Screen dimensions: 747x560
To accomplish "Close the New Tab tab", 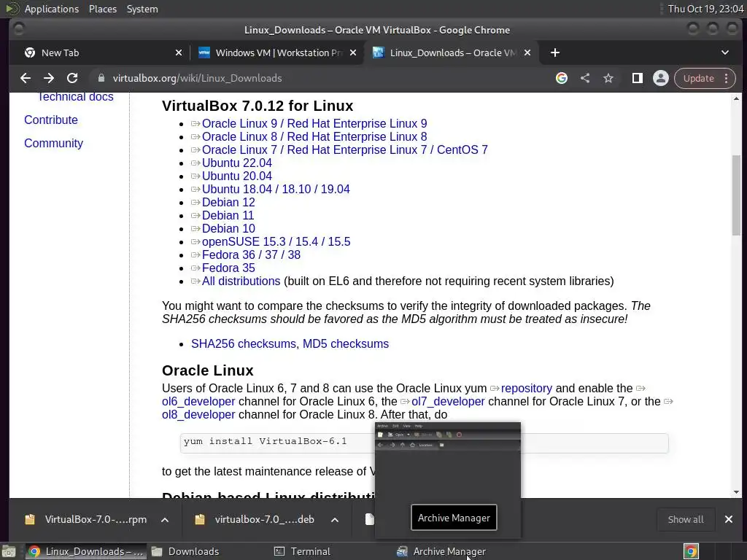I will coord(179,52).
